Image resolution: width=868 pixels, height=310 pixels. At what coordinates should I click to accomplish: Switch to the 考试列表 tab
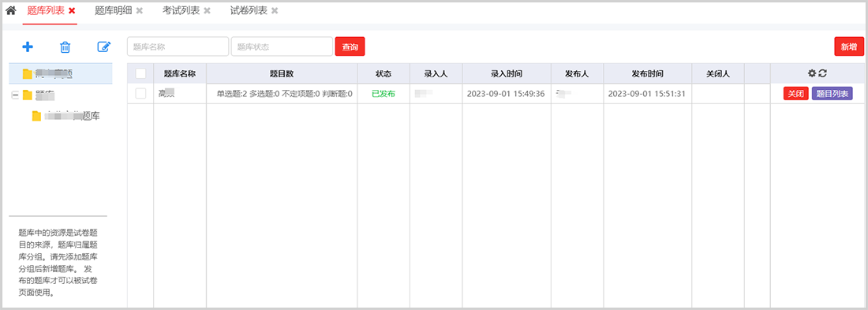point(181,10)
